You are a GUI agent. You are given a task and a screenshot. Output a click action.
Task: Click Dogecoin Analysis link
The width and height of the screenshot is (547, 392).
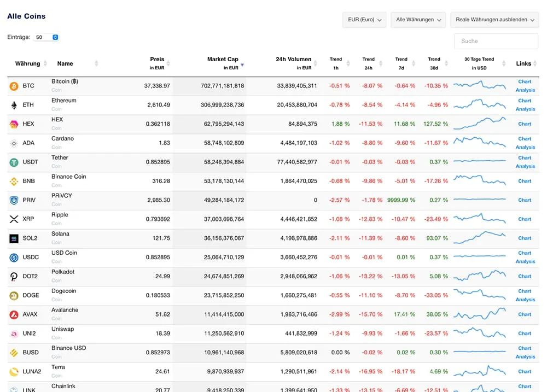pyautogui.click(x=525, y=300)
